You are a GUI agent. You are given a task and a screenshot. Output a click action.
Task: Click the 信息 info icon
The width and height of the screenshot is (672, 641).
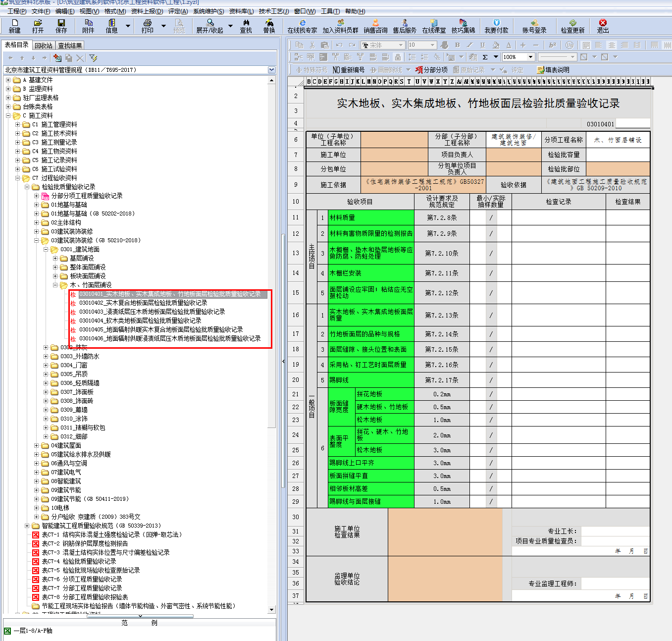click(x=112, y=26)
